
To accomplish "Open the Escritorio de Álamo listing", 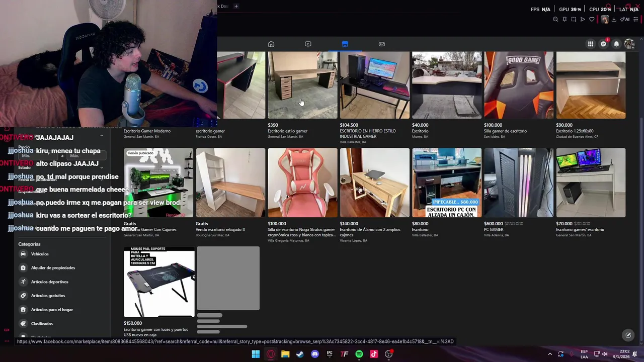I will click(x=374, y=196).
